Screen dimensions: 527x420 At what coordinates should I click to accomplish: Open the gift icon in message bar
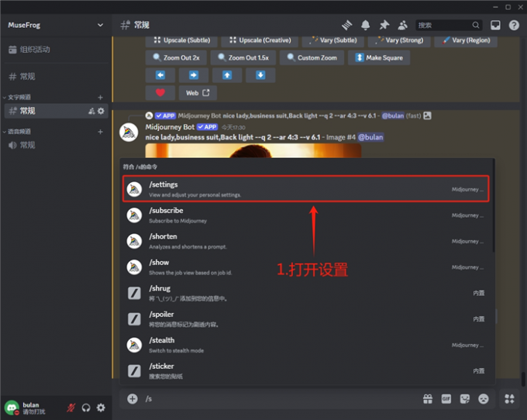point(428,399)
